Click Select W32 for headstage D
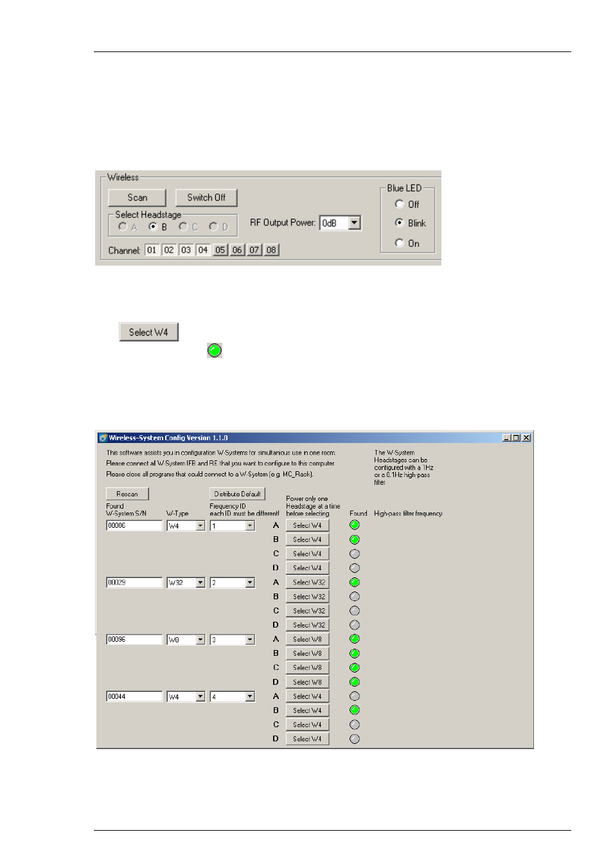Image resolution: width=613 pixels, height=868 pixels. [307, 625]
